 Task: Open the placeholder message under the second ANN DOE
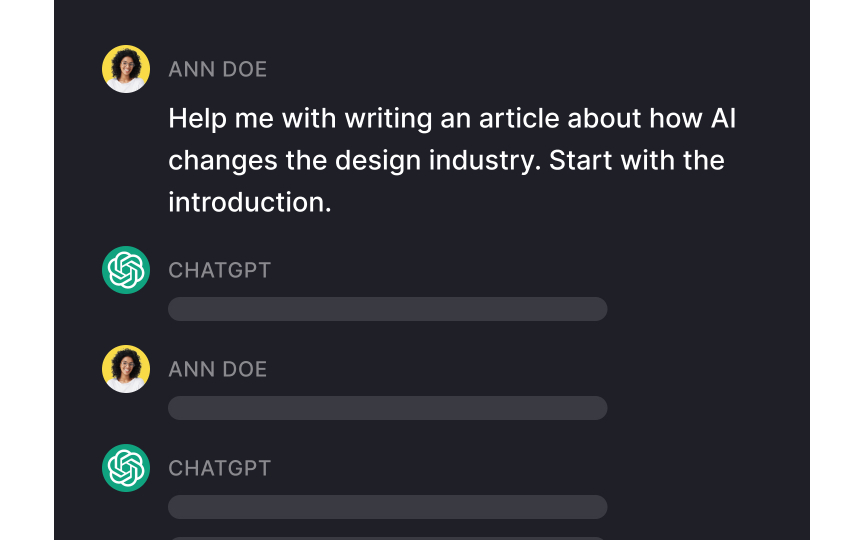point(388,408)
